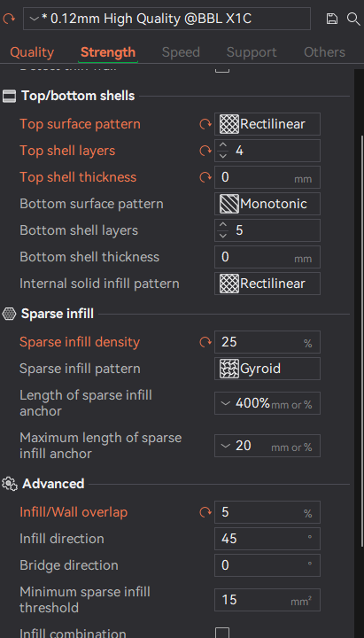Viewport: 364px width, 638px height.
Task: Click the Infill direction input field
Action: click(x=267, y=539)
